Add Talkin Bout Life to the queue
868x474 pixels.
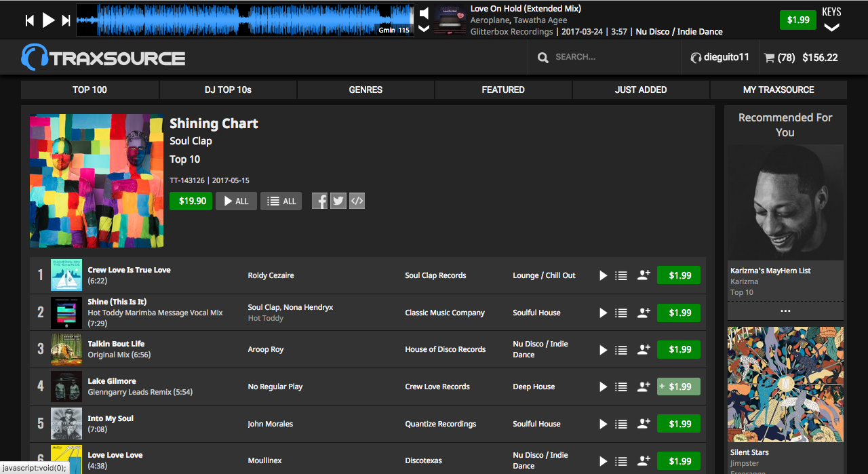[620, 350]
